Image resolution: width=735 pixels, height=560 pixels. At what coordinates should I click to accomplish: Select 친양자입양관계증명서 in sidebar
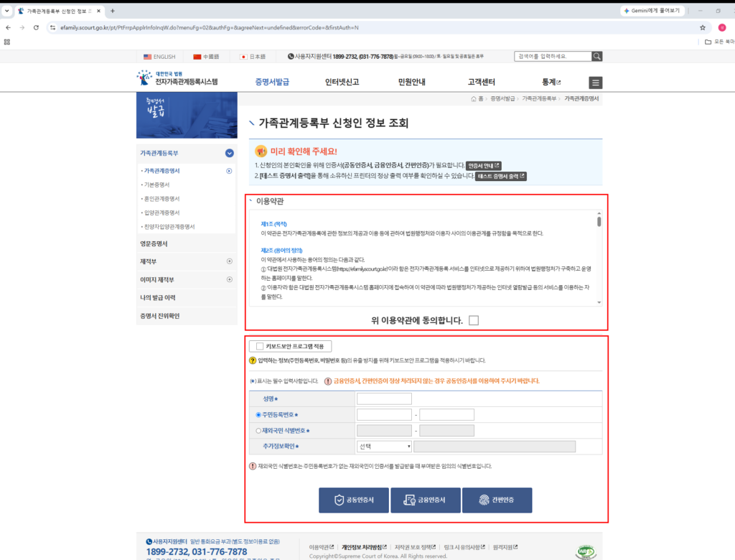click(169, 227)
